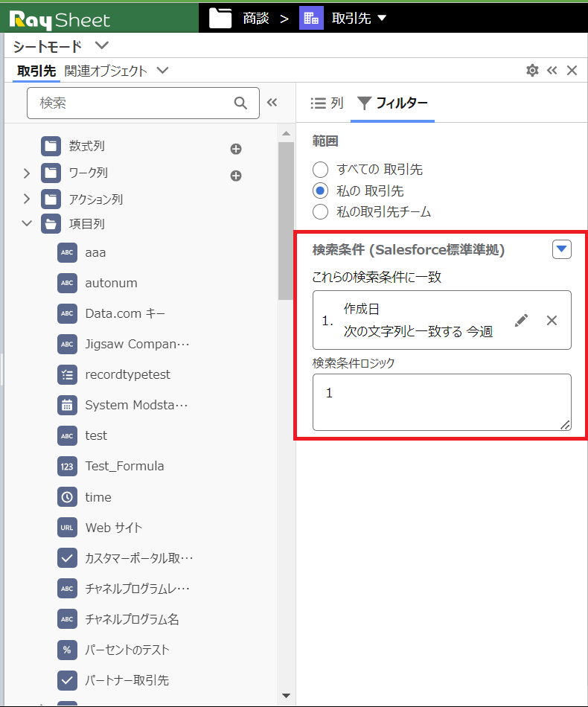Click the 商談 breadcrumb link
This screenshot has width=588, height=707.
[x=256, y=18]
